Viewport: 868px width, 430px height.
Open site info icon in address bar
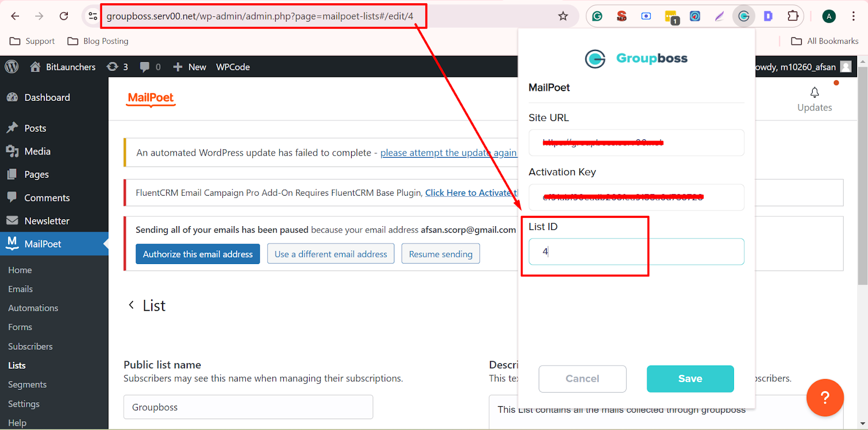coord(93,16)
